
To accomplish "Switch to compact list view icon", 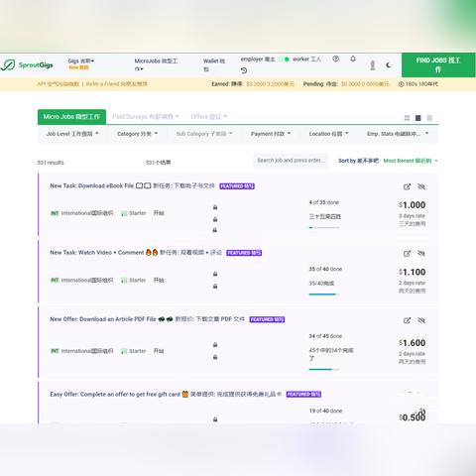I will point(407,118).
